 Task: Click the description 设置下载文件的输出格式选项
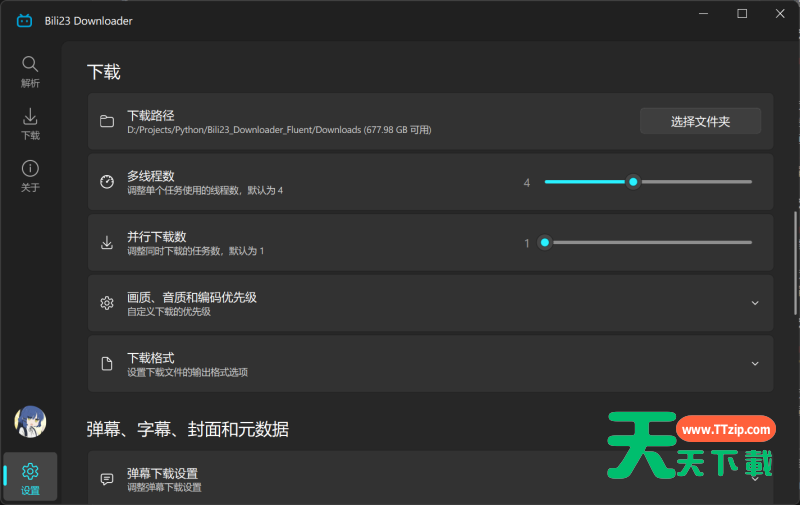coord(187,372)
